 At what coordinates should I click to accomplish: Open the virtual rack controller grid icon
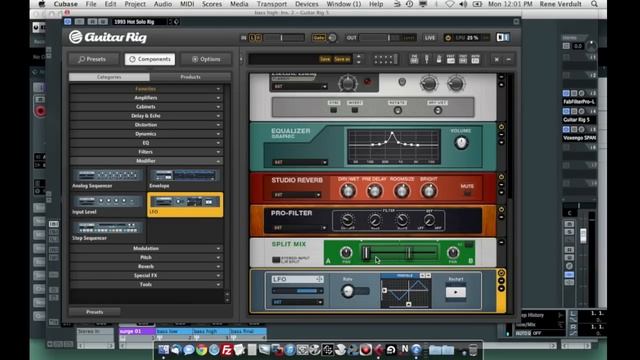pos(385,59)
